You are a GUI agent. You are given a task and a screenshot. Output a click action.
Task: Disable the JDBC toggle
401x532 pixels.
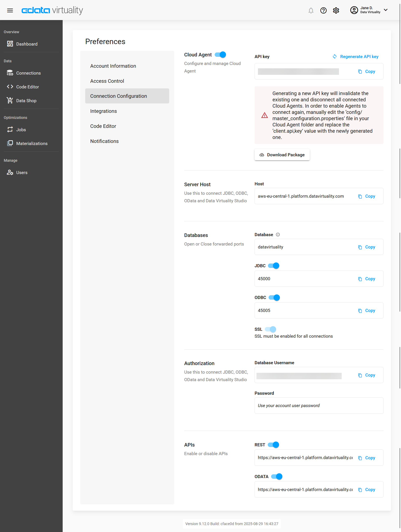[x=274, y=266]
